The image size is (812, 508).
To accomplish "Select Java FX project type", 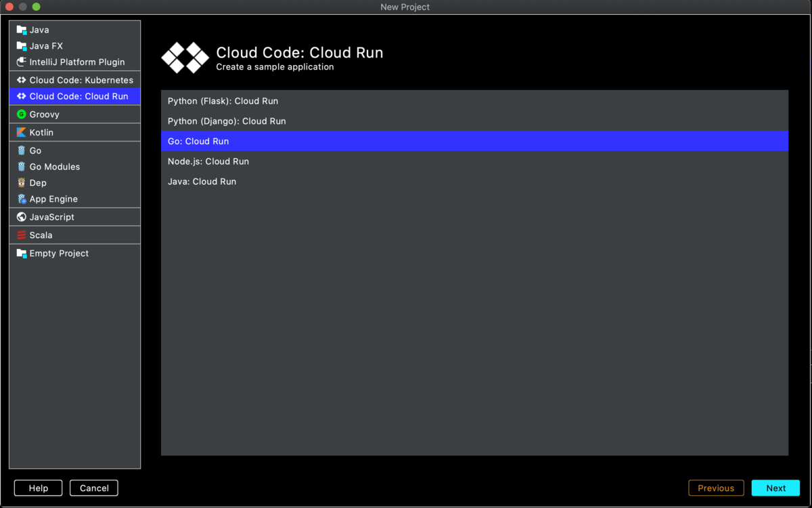I will click(74, 46).
